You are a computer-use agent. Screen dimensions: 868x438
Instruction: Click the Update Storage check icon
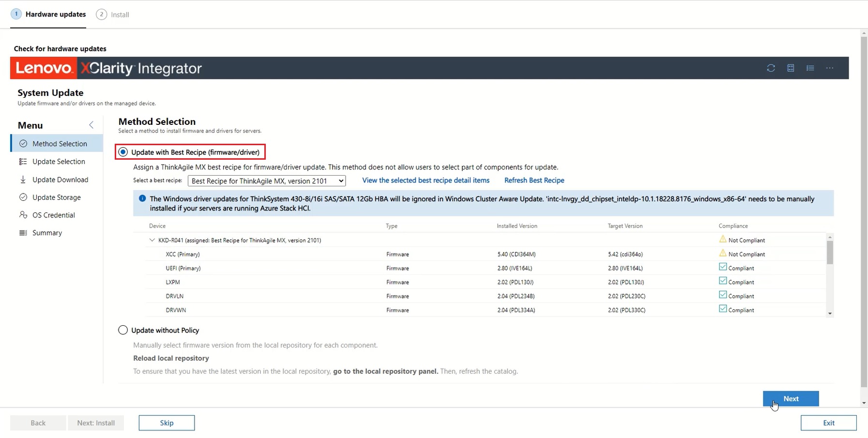(23, 197)
